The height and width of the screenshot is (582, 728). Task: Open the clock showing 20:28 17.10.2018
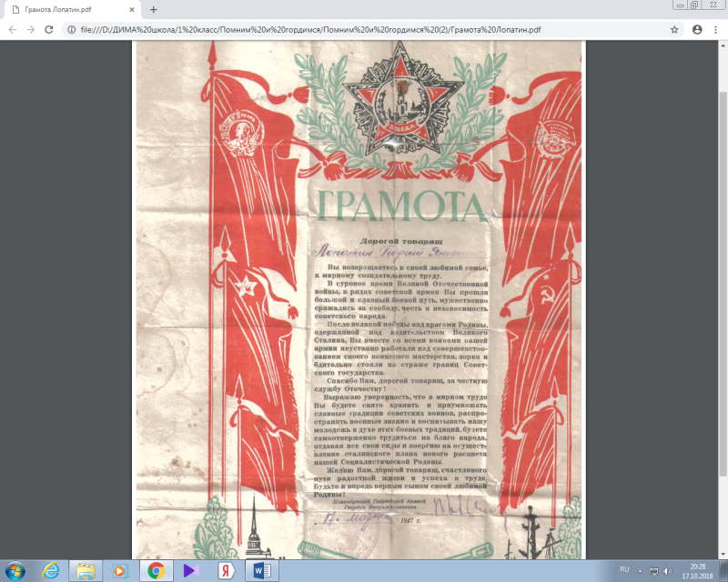pos(697,571)
